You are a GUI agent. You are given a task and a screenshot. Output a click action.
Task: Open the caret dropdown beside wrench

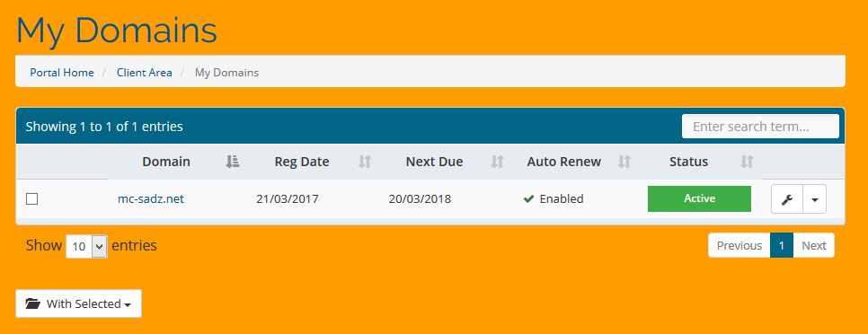(x=814, y=199)
